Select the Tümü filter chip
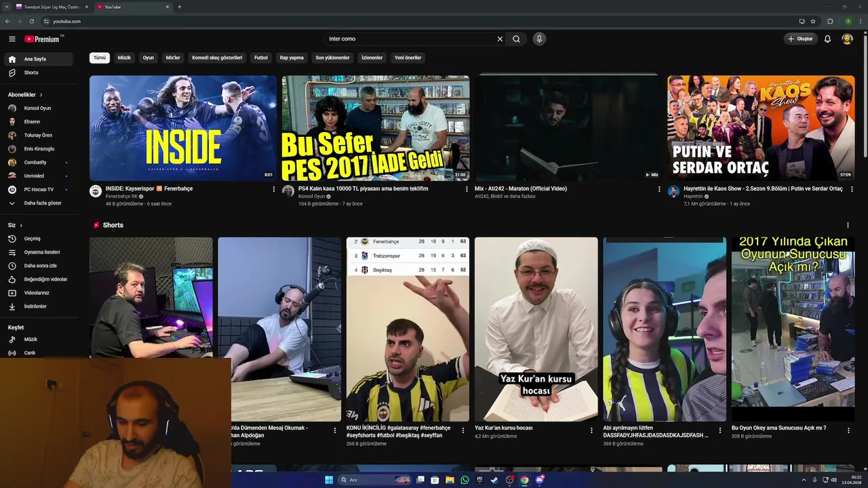Viewport: 868px width, 488px height. tap(100, 58)
